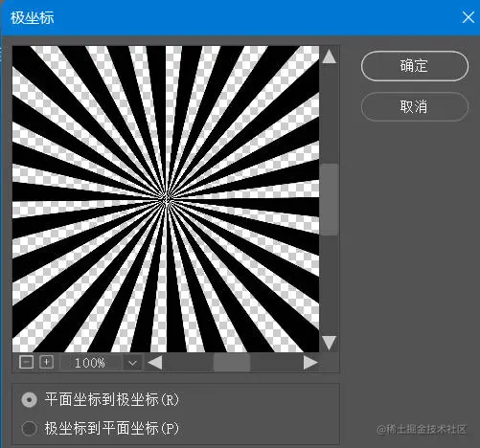Screen dimensions: 480x448
Task: Click the 100% zoom value field
Action: pyautogui.click(x=91, y=363)
